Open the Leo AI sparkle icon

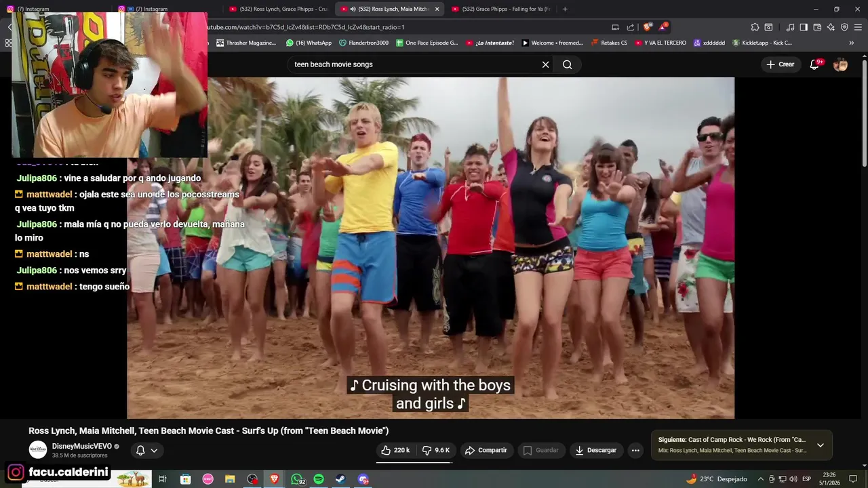point(831,27)
